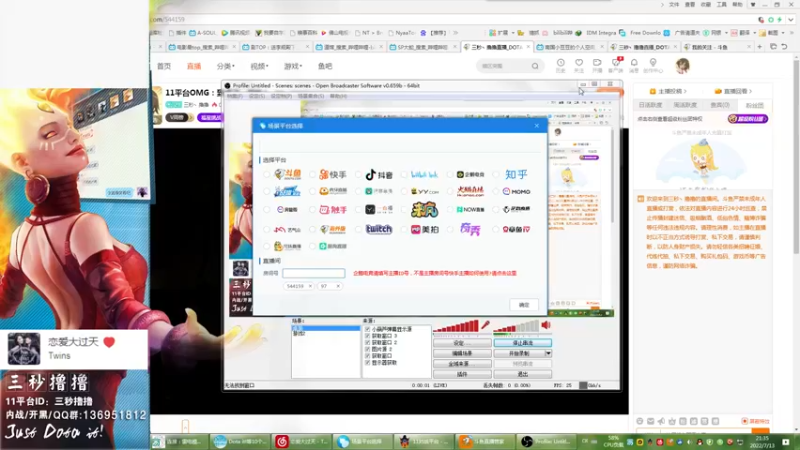Select the Douyin (抖音) platform radio button
800x450 pixels.
point(358,174)
